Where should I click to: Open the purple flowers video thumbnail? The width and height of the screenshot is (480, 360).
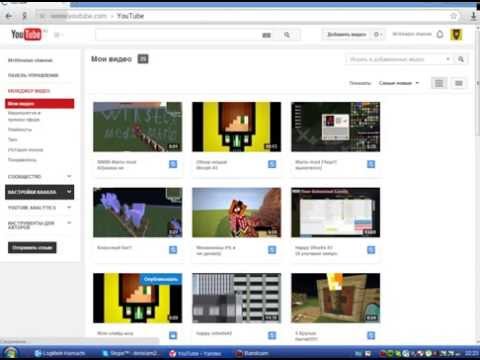tap(138, 212)
